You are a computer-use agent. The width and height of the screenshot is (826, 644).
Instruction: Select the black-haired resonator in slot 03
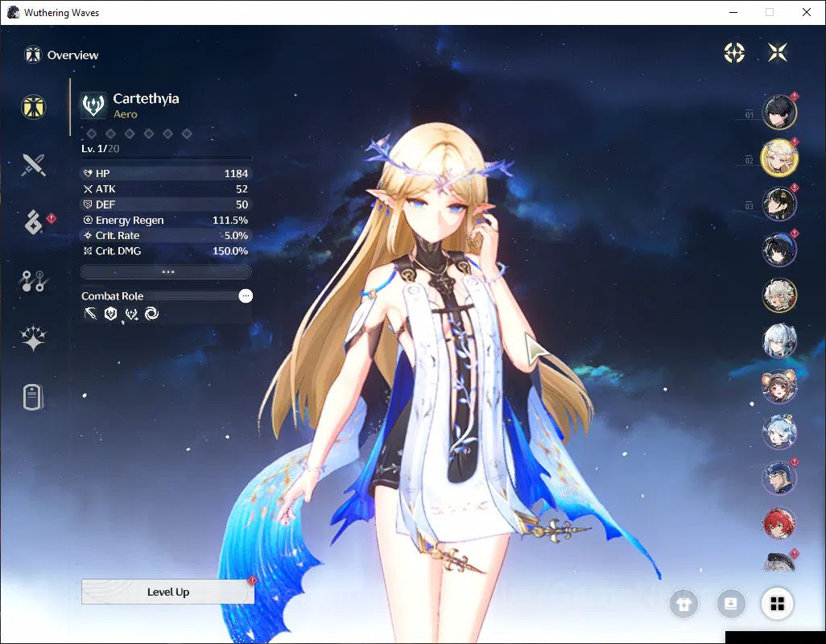[779, 203]
